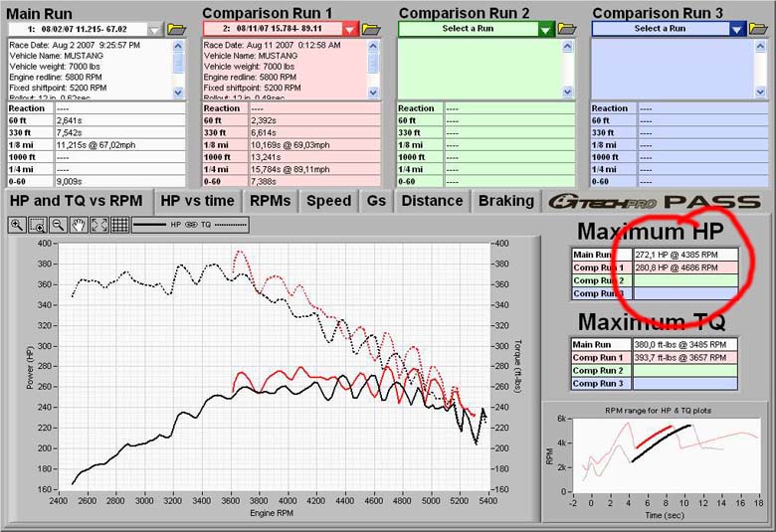776x532 pixels.
Task: Click the empty Comp Run 3 Maximum TQ field
Action: [x=684, y=383]
